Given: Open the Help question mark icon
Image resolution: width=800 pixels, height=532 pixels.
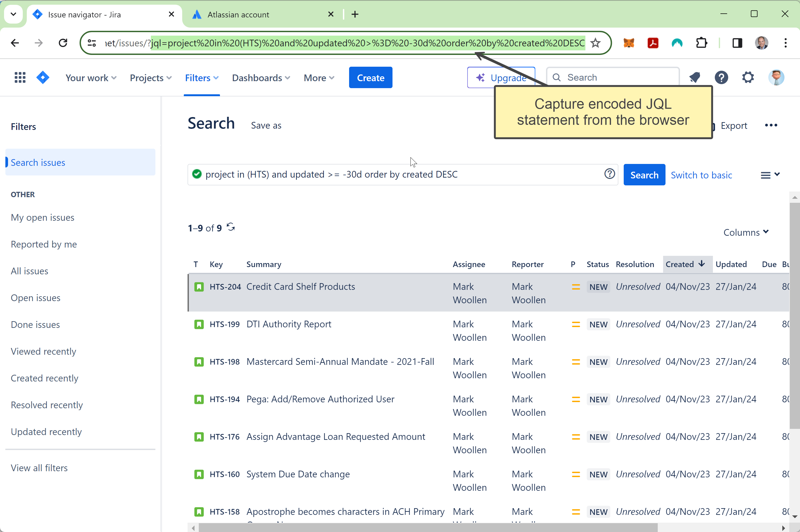Looking at the screenshot, I should 721,78.
